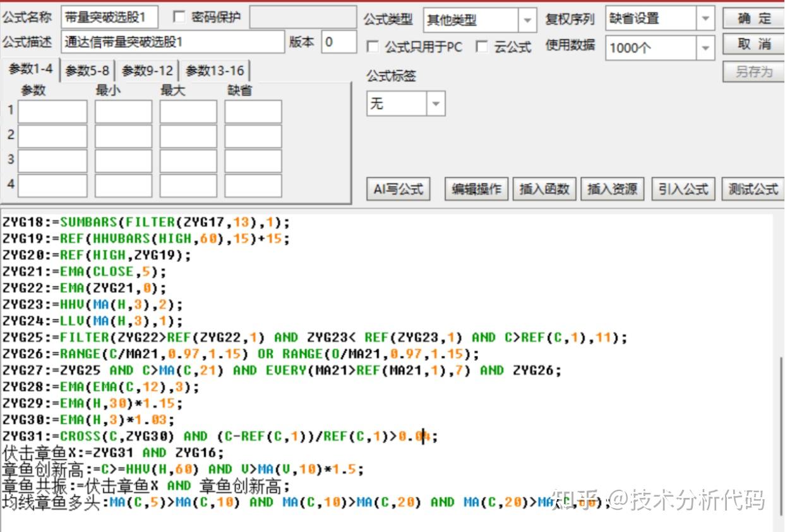Click row 3 最大 field
This screenshot has width=785, height=532.
pyautogui.click(x=188, y=161)
